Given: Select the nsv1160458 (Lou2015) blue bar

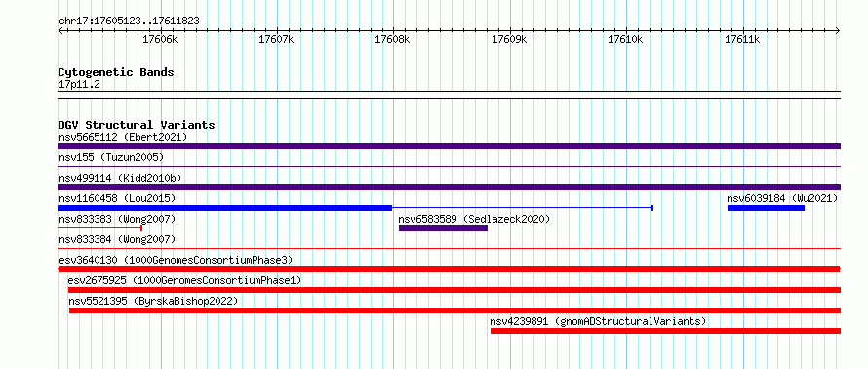Looking at the screenshot, I should pyautogui.click(x=224, y=208).
